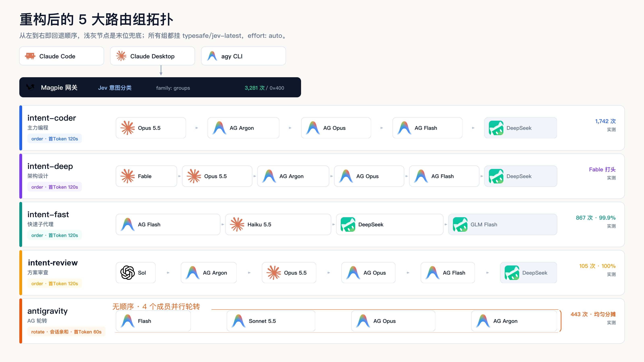Click the Sol knot logo icon

coord(128,273)
